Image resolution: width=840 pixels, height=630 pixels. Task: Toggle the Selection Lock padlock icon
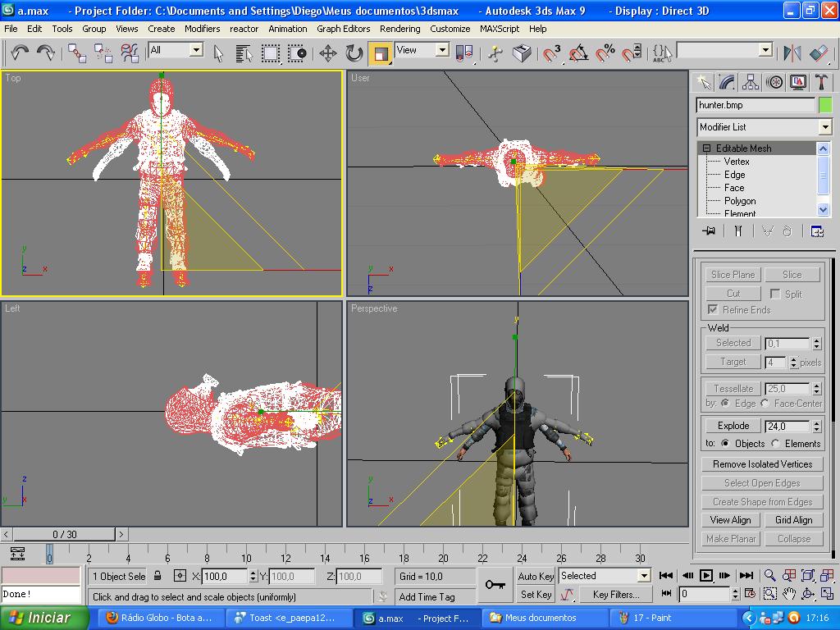(x=157, y=576)
